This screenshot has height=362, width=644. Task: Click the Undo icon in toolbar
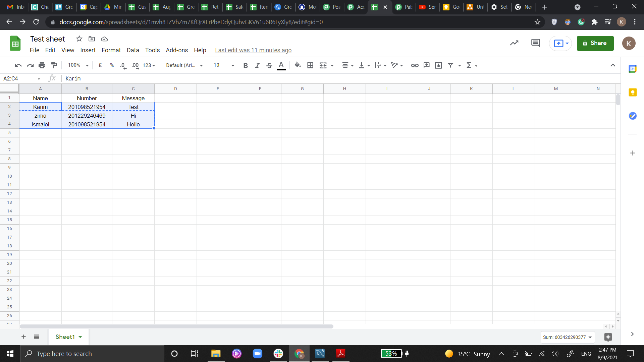point(18,65)
